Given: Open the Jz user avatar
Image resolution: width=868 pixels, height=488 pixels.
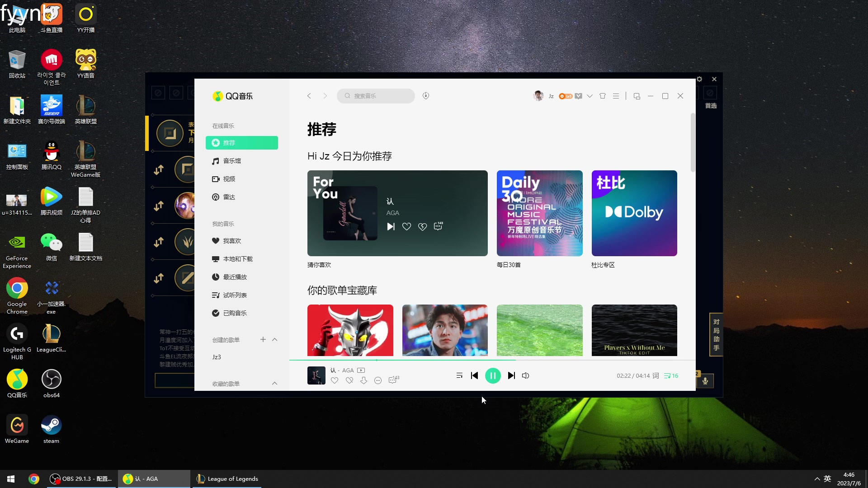Looking at the screenshot, I should 538,96.
